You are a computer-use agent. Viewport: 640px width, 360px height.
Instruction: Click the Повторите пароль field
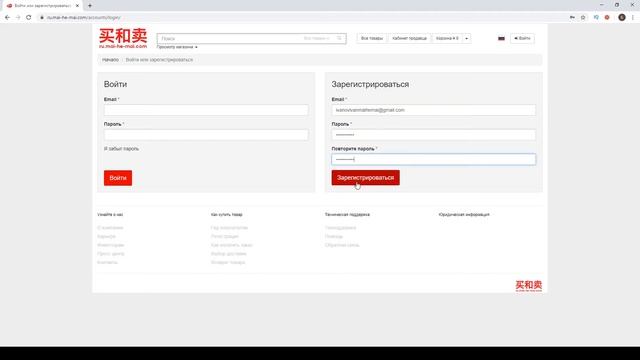[x=433, y=160]
